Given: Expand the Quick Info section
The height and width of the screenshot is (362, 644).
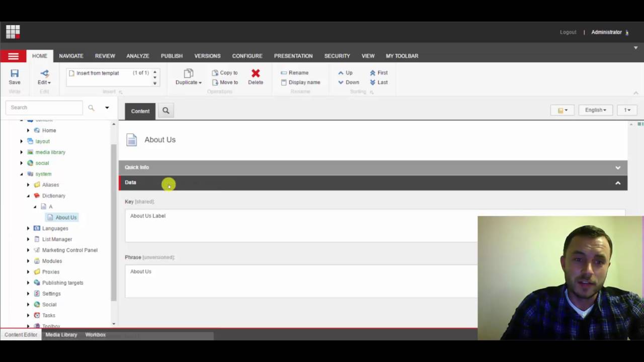Looking at the screenshot, I should pyautogui.click(x=373, y=167).
